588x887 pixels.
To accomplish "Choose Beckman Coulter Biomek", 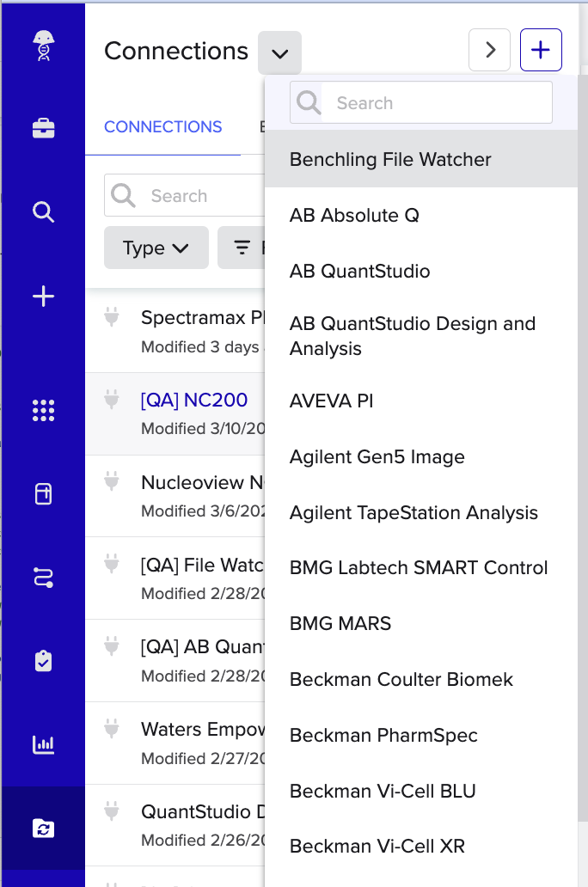I will [x=421, y=679].
